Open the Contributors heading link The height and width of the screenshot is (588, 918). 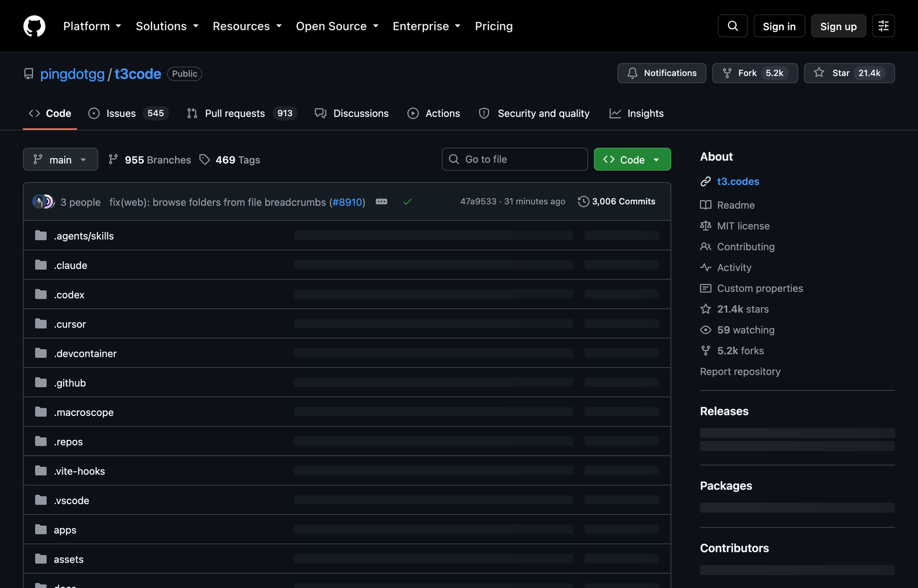[x=734, y=548]
